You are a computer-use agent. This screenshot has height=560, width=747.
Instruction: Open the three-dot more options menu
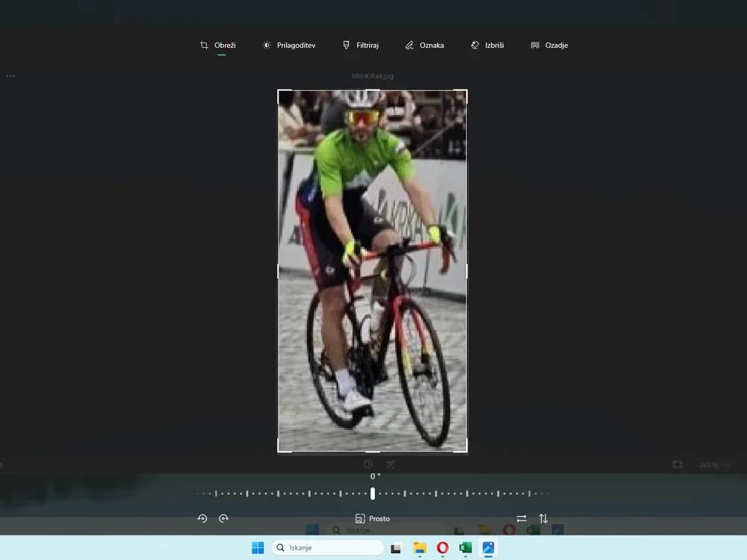click(x=11, y=75)
